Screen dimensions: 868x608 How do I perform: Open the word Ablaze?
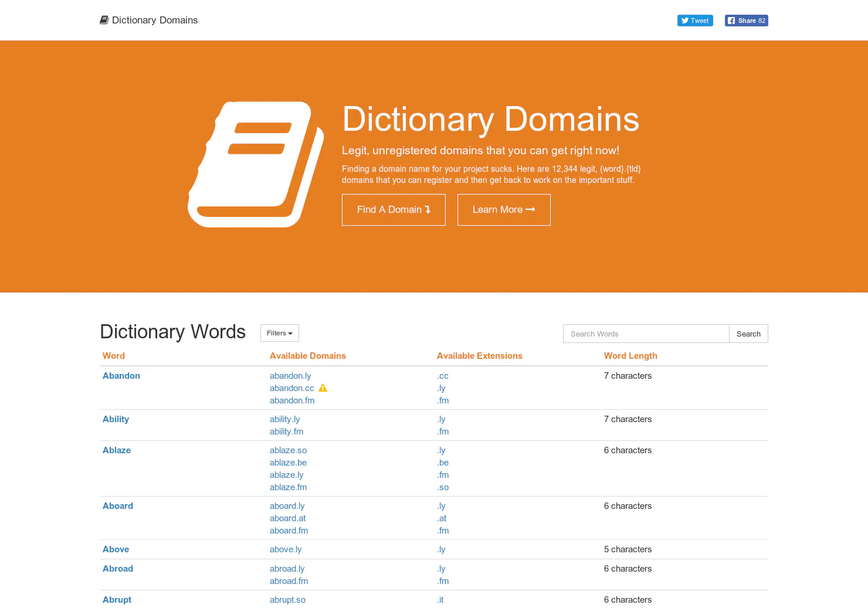pos(117,450)
